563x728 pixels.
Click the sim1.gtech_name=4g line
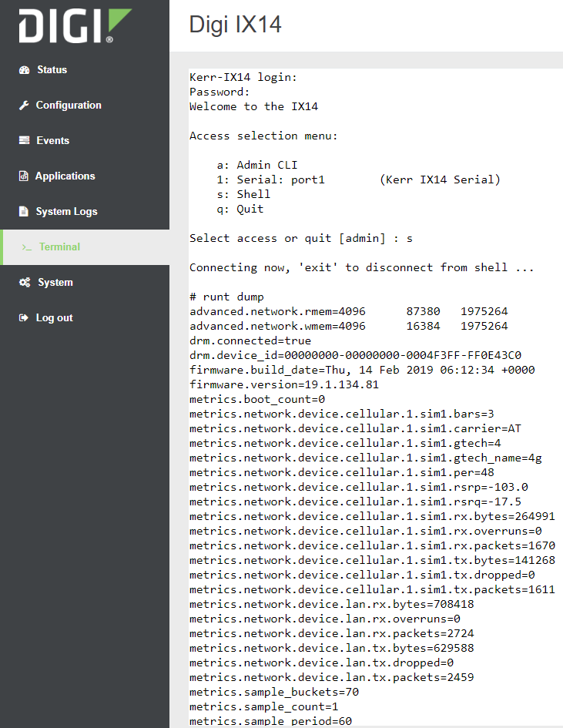click(x=366, y=458)
